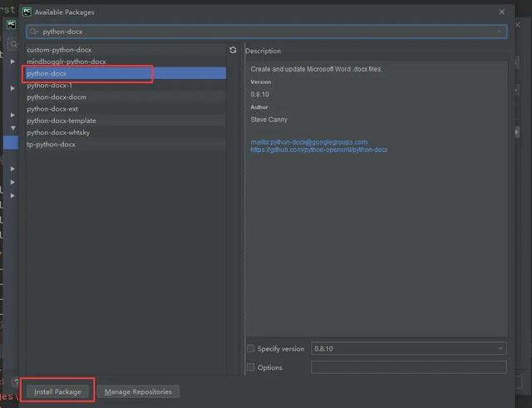Close the Available Packages dialog

pyautogui.click(x=502, y=12)
